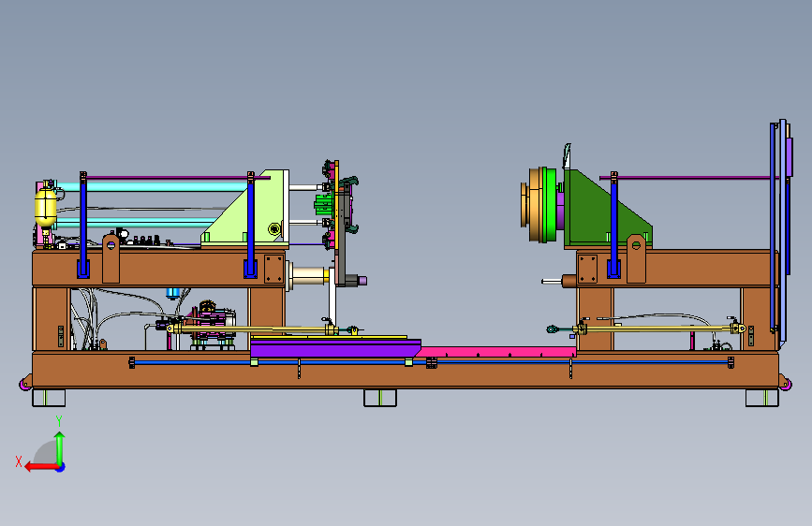Viewport: 812px width, 526px height.
Task: Click the blue origin sphere of the triad
Action: point(61,467)
